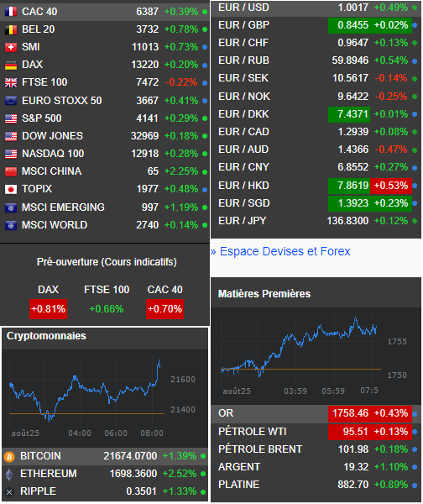The image size is (423, 504).
Task: Click the orange Bitcoin logo icon
Action: (x=9, y=456)
